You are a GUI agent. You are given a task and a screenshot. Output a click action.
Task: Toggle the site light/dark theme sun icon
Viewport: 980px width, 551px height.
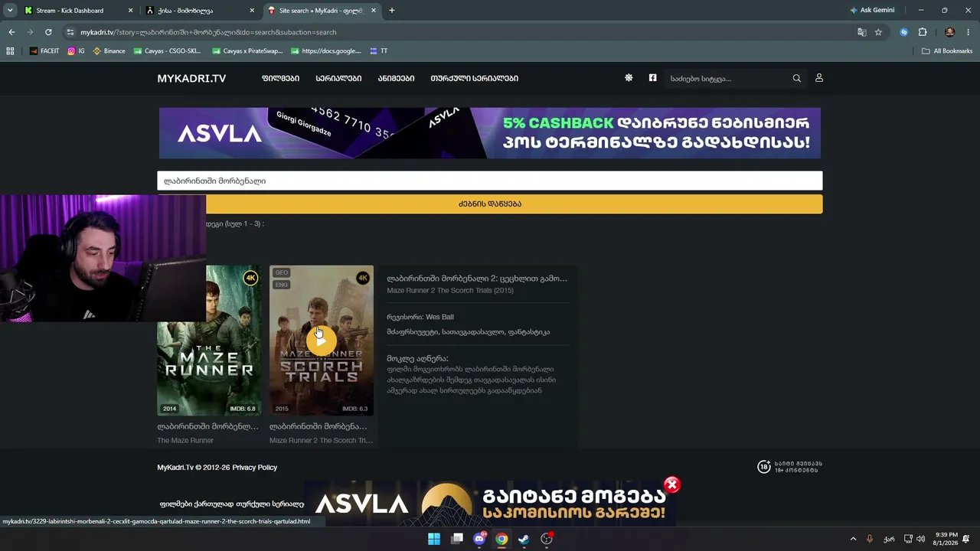pos(629,78)
